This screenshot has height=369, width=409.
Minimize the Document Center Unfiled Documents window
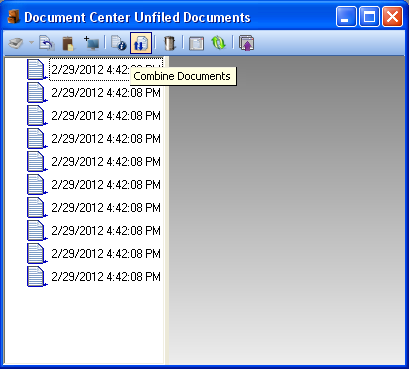346,17
